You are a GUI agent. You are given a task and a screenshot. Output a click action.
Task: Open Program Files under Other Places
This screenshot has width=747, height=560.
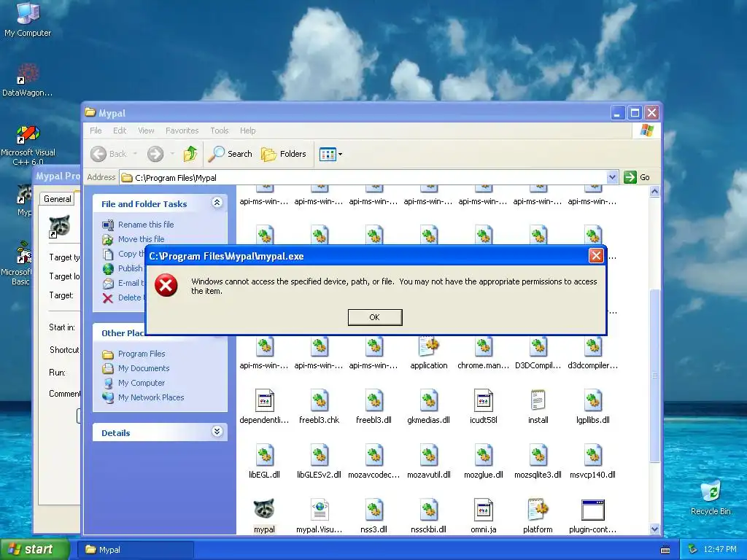click(x=142, y=354)
